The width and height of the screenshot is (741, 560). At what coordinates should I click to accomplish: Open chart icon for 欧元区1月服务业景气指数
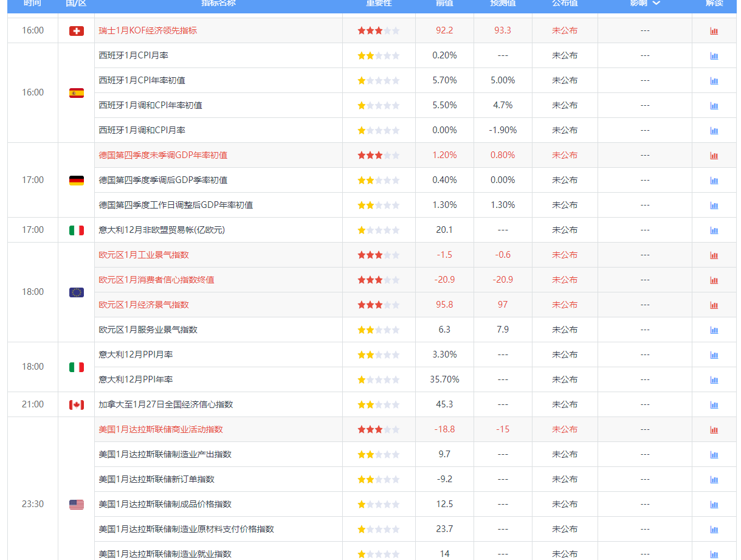tap(714, 330)
